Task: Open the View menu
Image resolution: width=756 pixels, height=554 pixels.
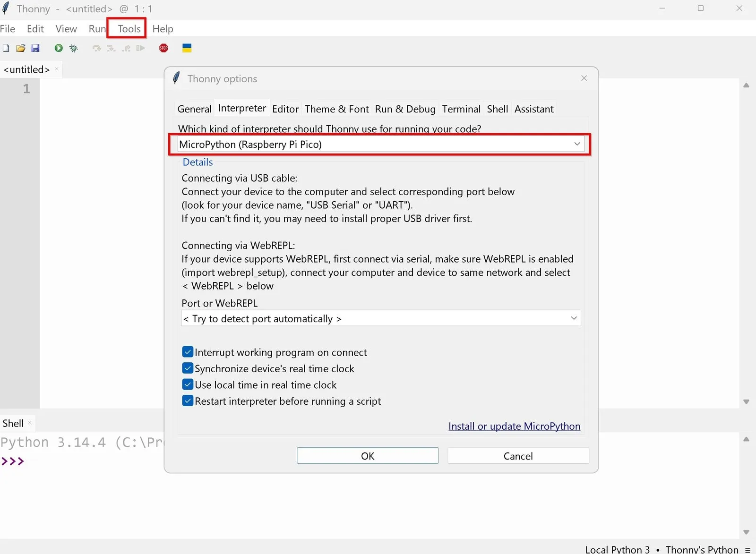Action: pos(66,29)
